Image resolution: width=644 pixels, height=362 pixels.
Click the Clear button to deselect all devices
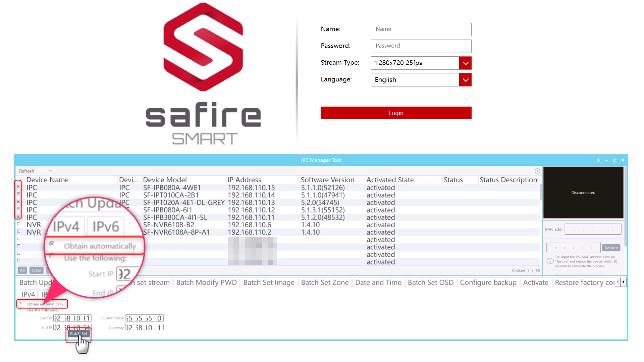[36, 270]
